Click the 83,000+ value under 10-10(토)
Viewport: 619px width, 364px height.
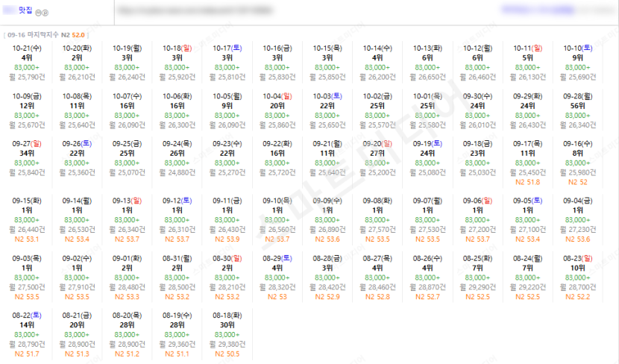[x=577, y=68]
